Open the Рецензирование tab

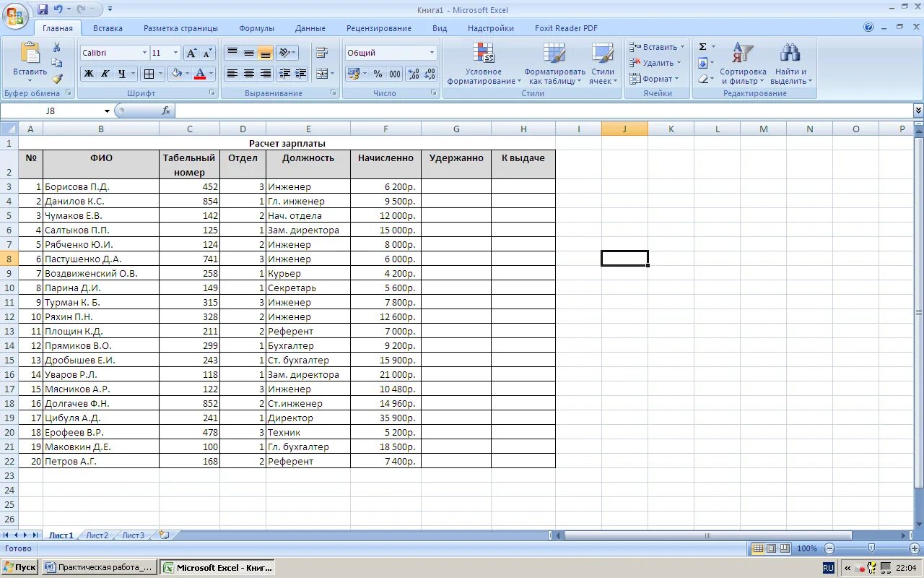pos(378,28)
